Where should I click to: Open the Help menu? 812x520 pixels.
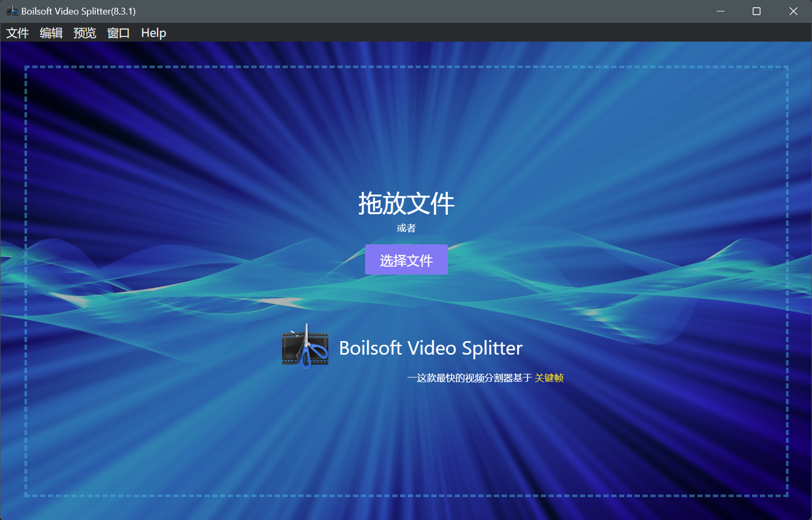(153, 33)
